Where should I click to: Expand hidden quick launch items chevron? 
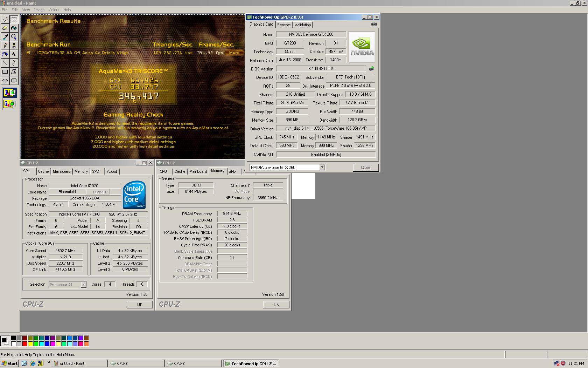[x=49, y=363]
